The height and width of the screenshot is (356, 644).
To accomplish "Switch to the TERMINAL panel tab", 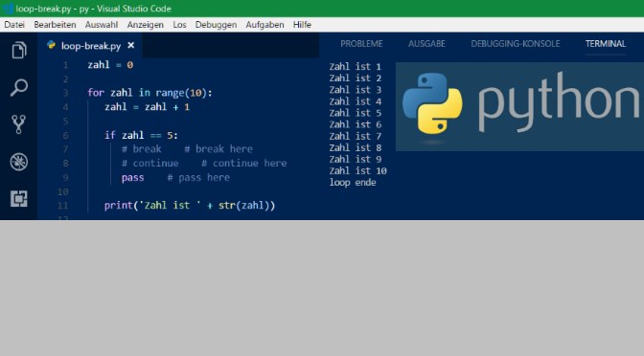I will tap(606, 43).
